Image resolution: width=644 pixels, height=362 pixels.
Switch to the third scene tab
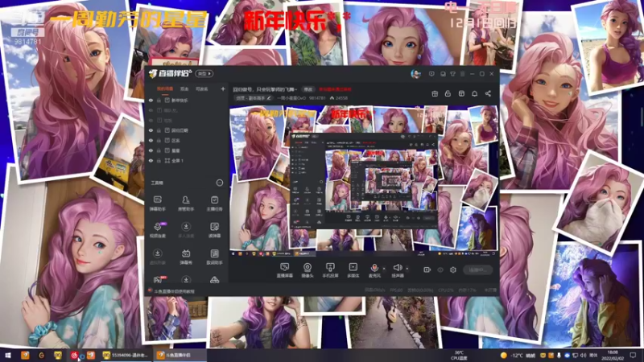point(202,88)
